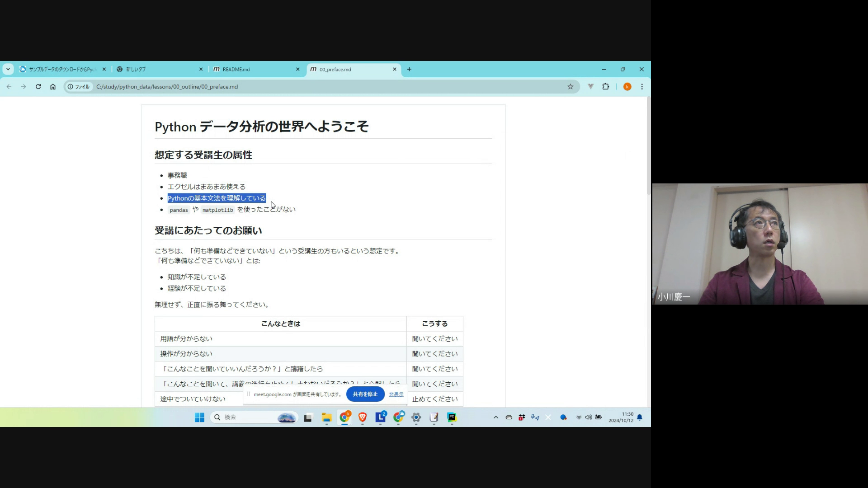The height and width of the screenshot is (488, 868).
Task: Click the Home icon in the browser toolbar
Action: (53, 87)
